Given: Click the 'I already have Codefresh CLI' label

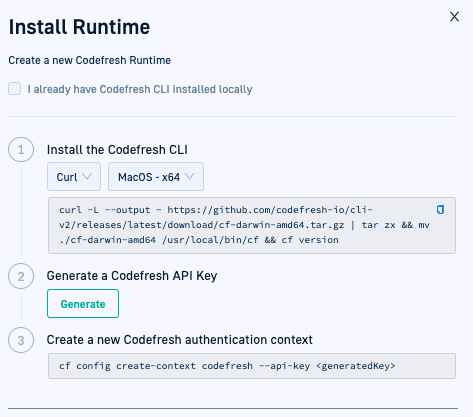Looking at the screenshot, I should pos(140,89).
